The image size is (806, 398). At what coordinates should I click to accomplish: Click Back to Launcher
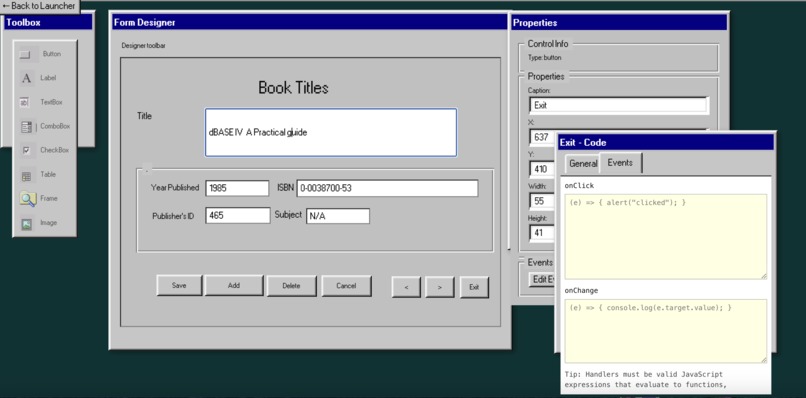[x=40, y=6]
